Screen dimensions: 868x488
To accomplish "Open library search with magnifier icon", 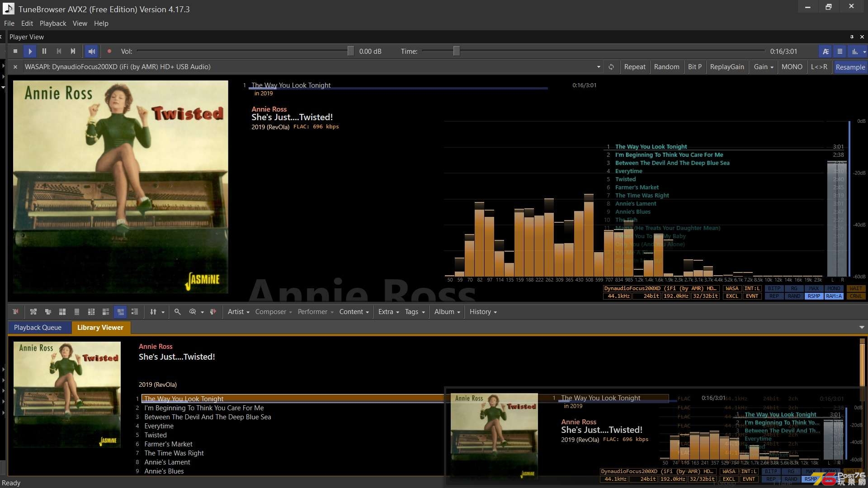I will point(178,312).
